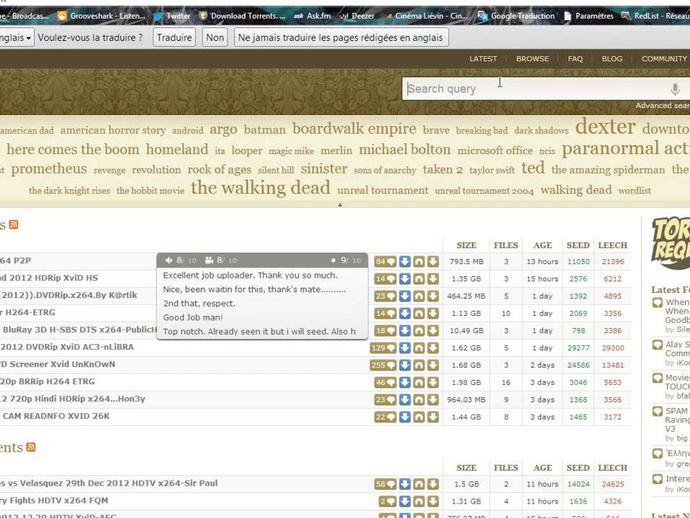
Task: Click seed count 11050
Action: pos(578,261)
